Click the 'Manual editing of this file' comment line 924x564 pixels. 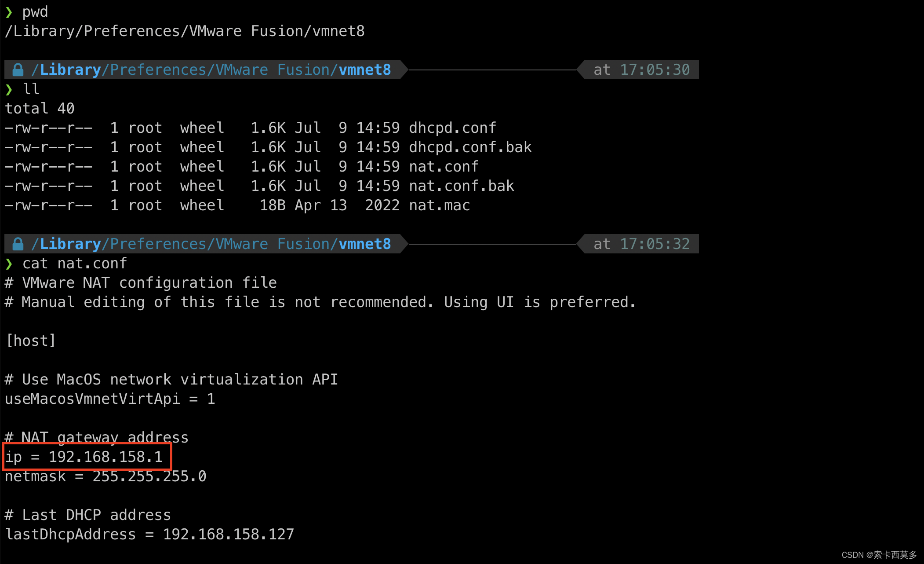coord(320,302)
